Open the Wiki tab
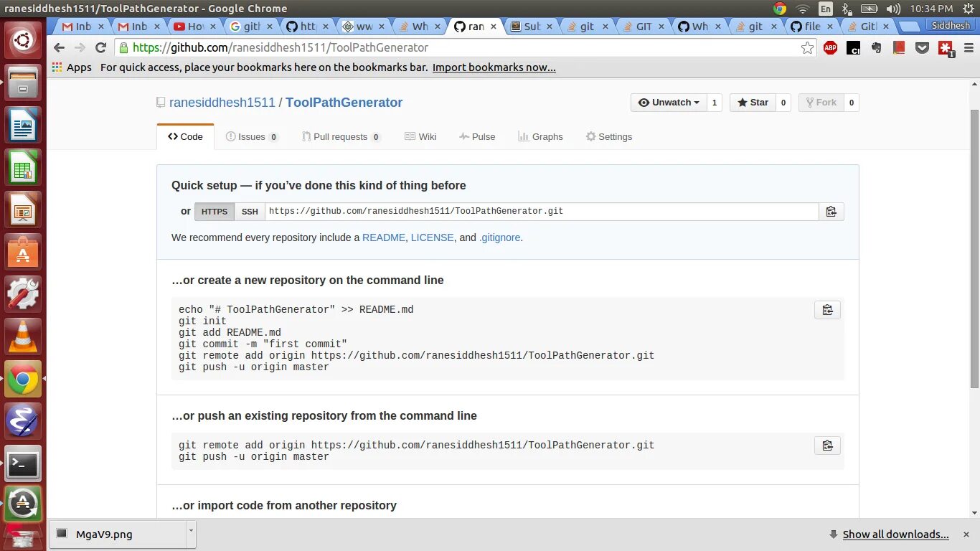 click(x=420, y=136)
